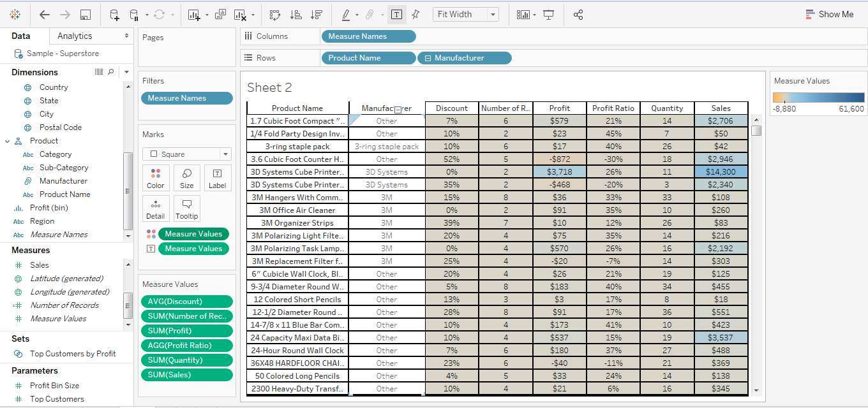
Task: Clear the sheet using the toolbar icon
Action: [x=240, y=14]
